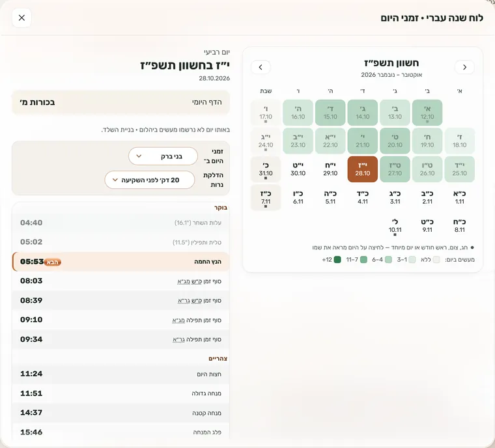Screen dimensions: 495x448
Task: Select day ט״ז 27.10 in calendar
Action: click(x=395, y=169)
